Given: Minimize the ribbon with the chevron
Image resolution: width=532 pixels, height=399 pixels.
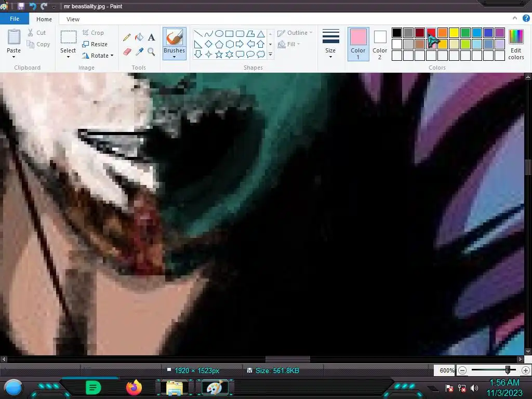Looking at the screenshot, I should point(515,18).
